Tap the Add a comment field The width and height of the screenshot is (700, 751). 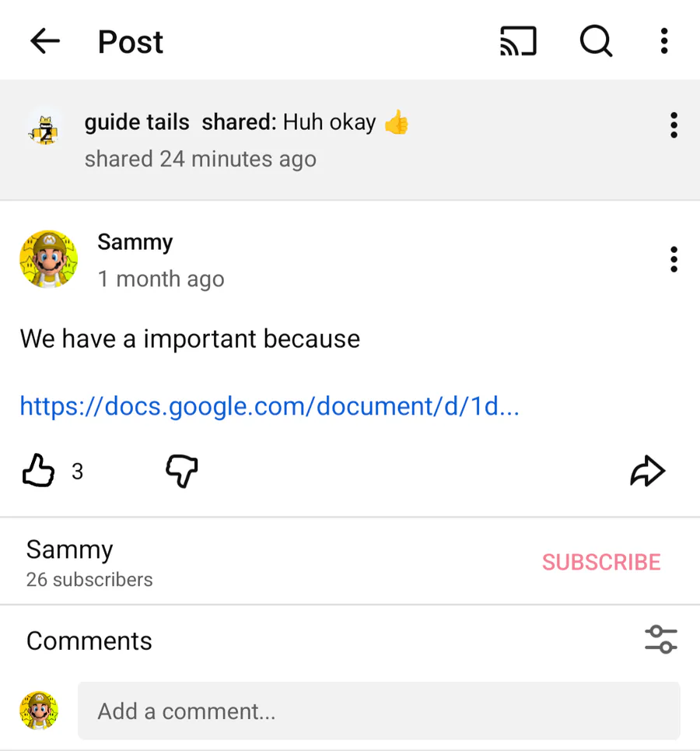378,711
